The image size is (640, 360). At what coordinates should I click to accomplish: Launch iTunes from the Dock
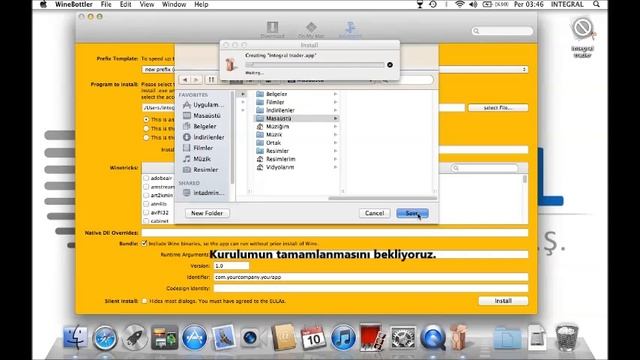point(343,338)
